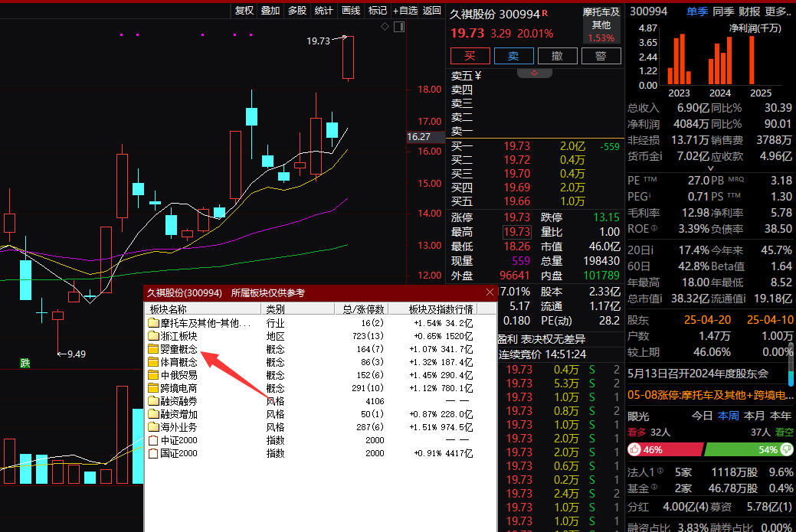Open the 多股 multi-stock view

[x=297, y=10]
